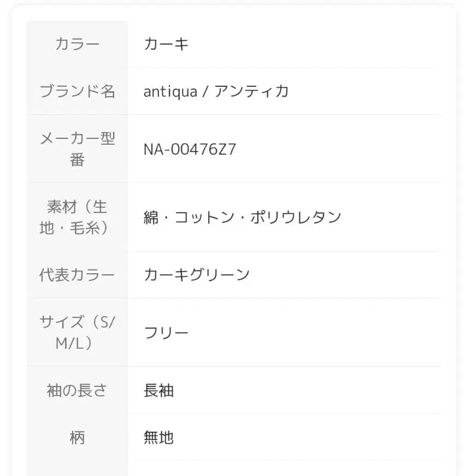This screenshot has width=476, height=476.
Task: Click the フリー size value
Action: pos(166,332)
